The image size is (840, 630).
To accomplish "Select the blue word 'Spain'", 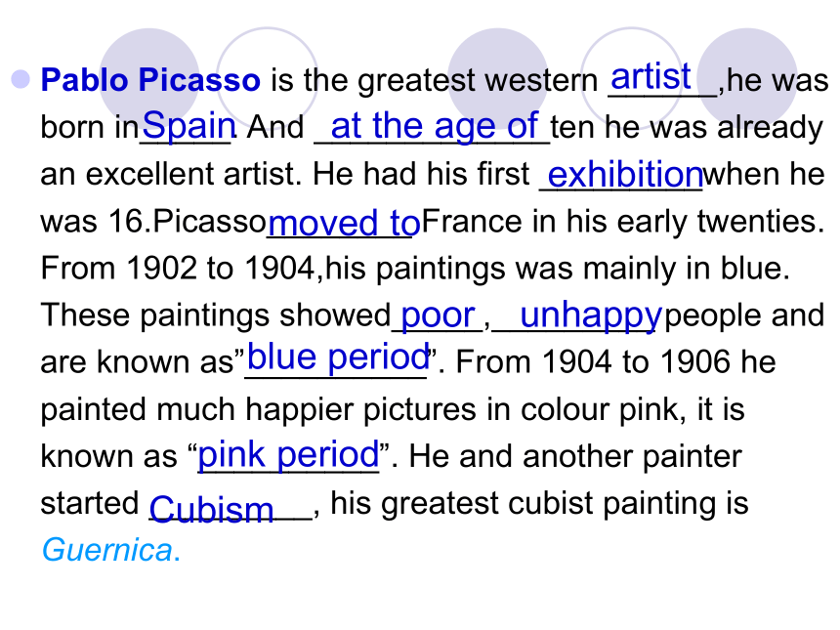I will 189,125.
